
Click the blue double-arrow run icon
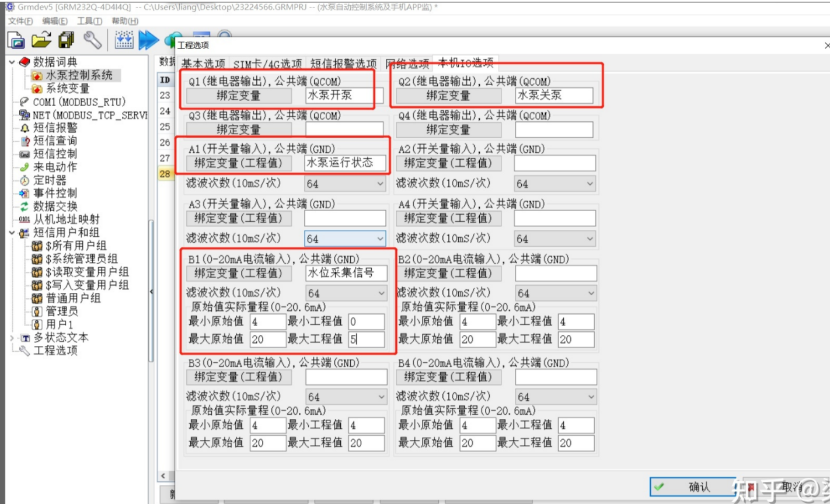tap(149, 40)
